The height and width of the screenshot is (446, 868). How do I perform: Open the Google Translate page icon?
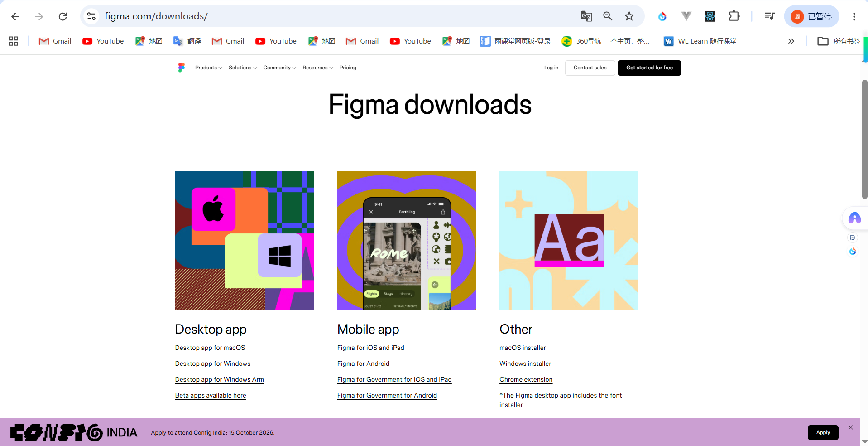pos(586,16)
